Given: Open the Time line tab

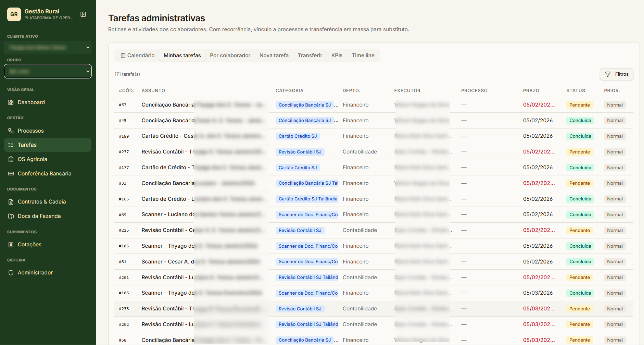Looking at the screenshot, I should point(363,56).
